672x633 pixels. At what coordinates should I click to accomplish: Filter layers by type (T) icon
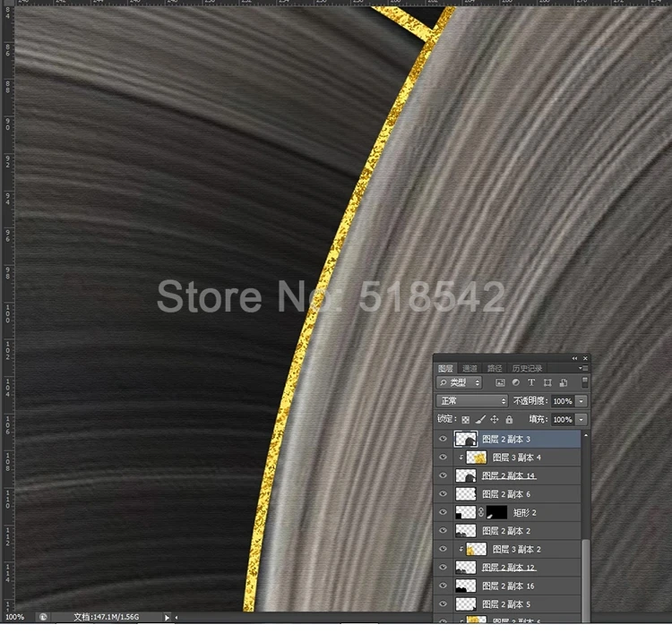pos(531,382)
